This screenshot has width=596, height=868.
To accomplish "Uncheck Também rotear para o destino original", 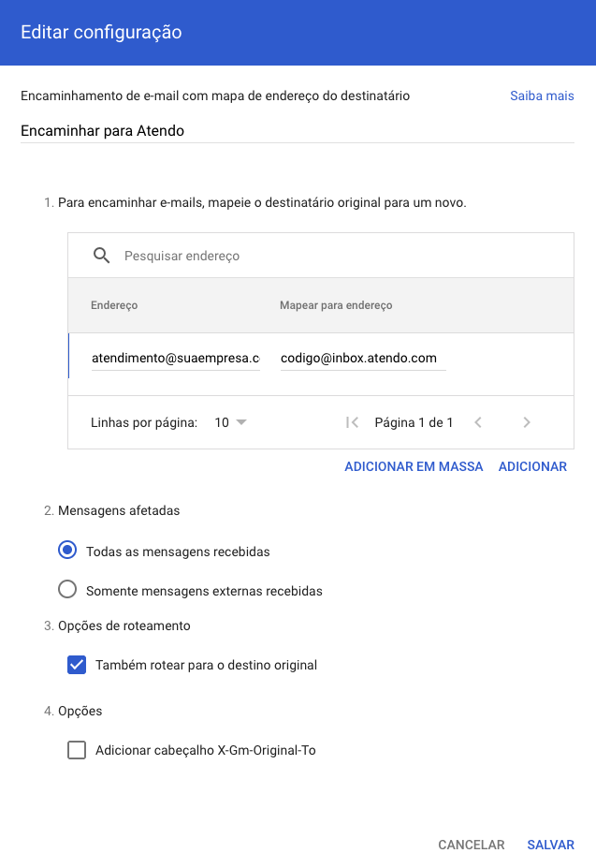I will click(x=77, y=665).
